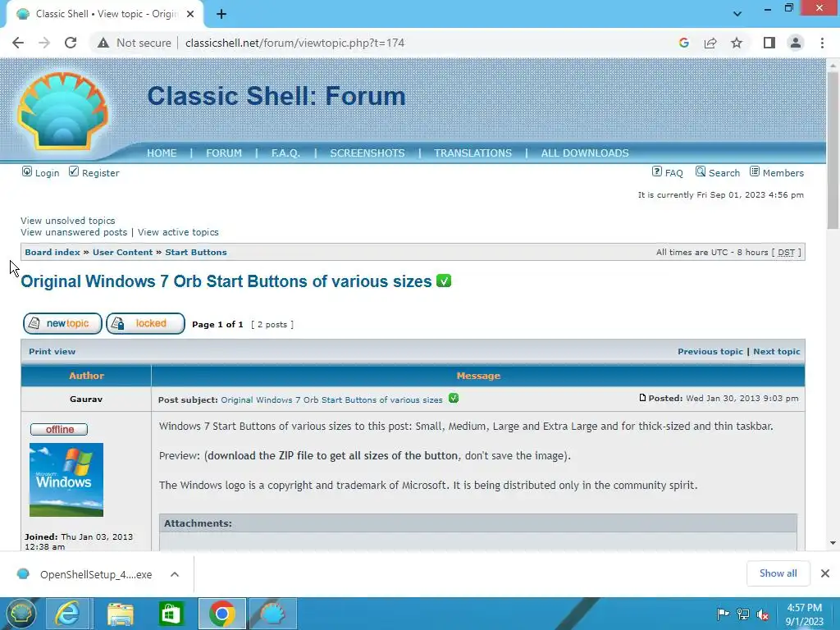Open a new tab with the plus button
The width and height of the screenshot is (840, 630).
coord(221,14)
